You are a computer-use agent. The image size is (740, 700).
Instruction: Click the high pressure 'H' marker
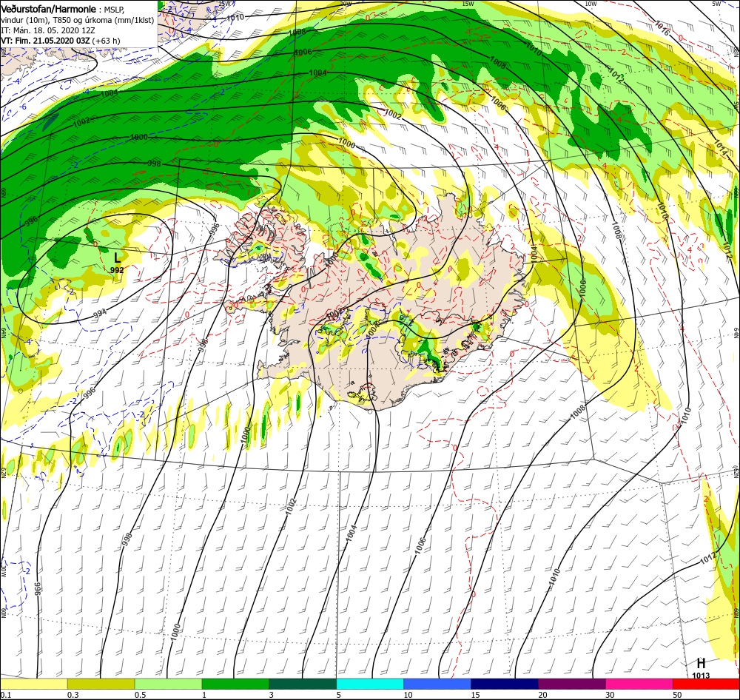click(x=701, y=663)
